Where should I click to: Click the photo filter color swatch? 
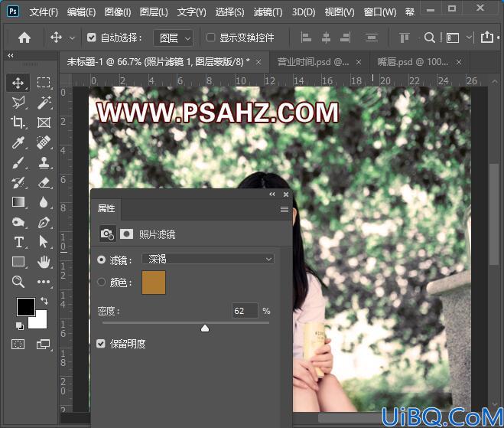coord(154,283)
